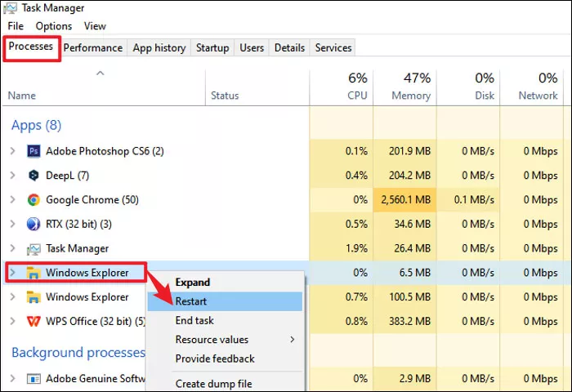The width and height of the screenshot is (572, 392).
Task: Select the Adobe Photoshop CS6 (2) row
Action: click(x=105, y=151)
